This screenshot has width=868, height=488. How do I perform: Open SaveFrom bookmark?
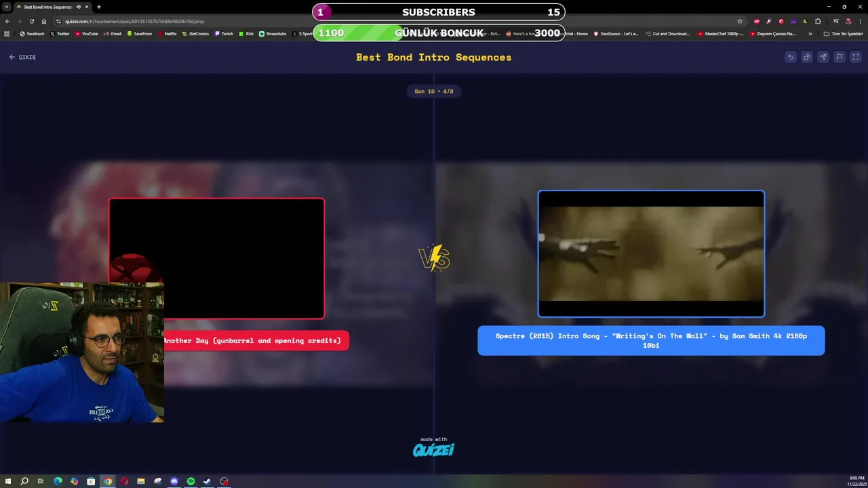click(140, 34)
